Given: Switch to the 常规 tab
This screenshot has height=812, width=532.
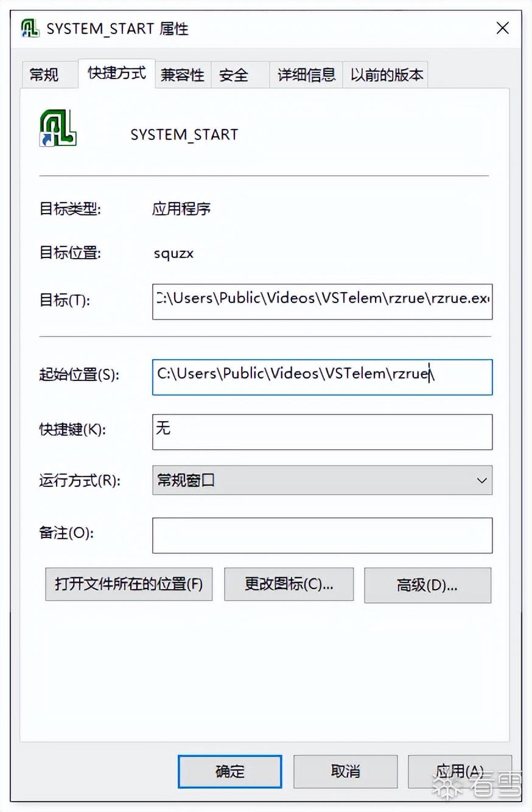Looking at the screenshot, I should [x=44, y=75].
